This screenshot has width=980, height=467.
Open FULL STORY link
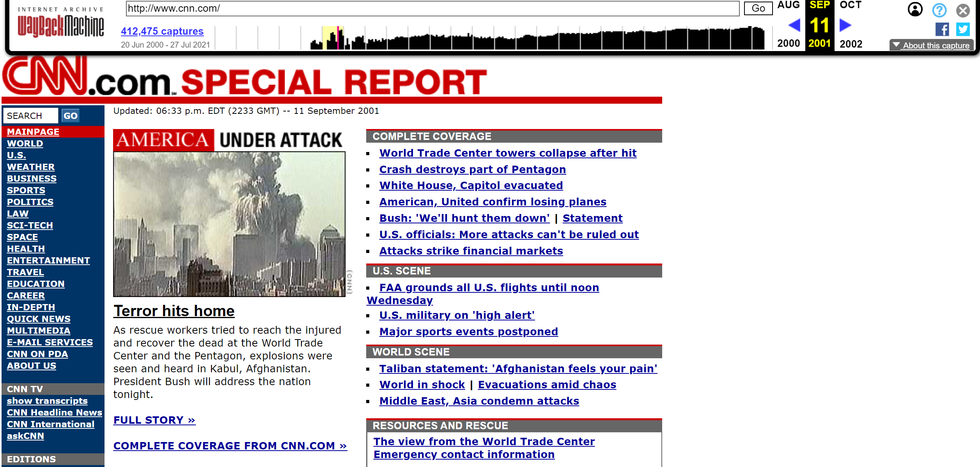(154, 420)
